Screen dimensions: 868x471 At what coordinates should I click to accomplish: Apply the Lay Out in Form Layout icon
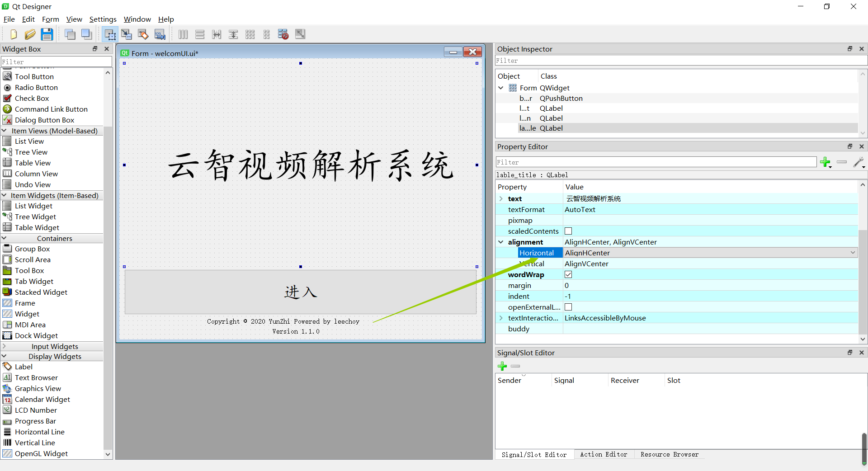click(x=267, y=34)
